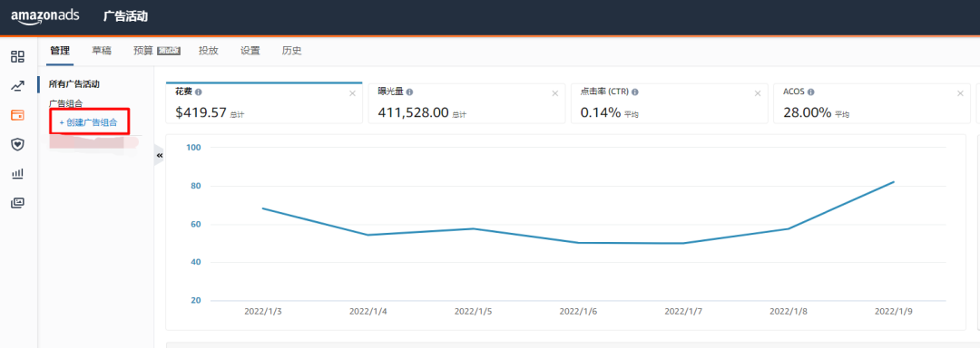Screen dimensions: 980x348
Task: Show info tooltip for 曝光量 metric
Action: click(x=409, y=92)
